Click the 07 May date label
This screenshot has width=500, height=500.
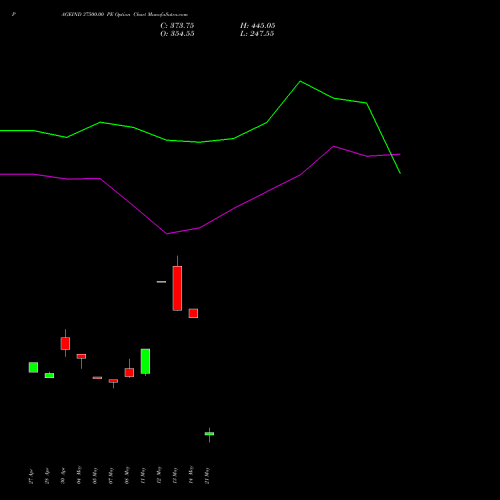[x=111, y=475]
